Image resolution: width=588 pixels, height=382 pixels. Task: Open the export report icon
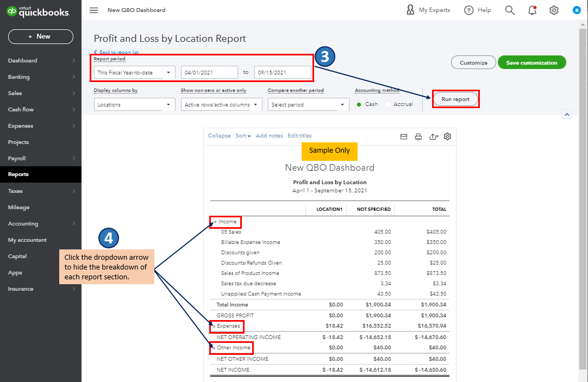434,136
